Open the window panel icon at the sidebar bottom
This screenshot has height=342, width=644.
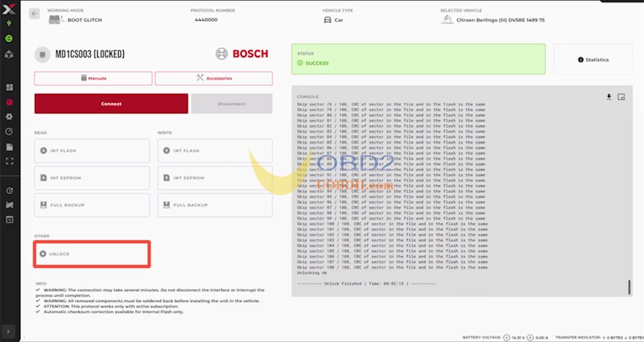(x=9, y=220)
